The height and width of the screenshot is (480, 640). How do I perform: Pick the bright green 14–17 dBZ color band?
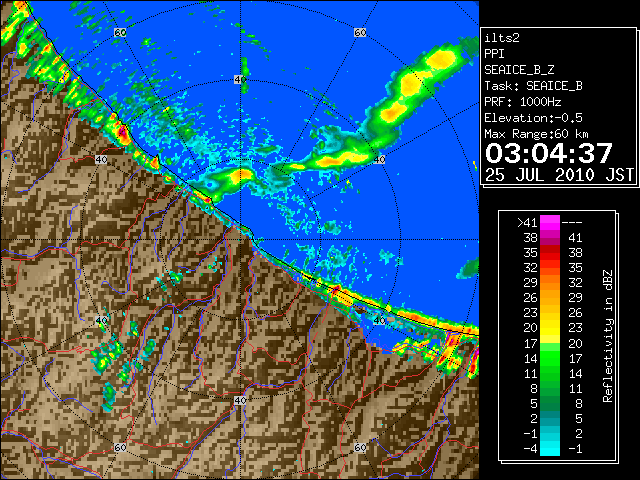550,358
